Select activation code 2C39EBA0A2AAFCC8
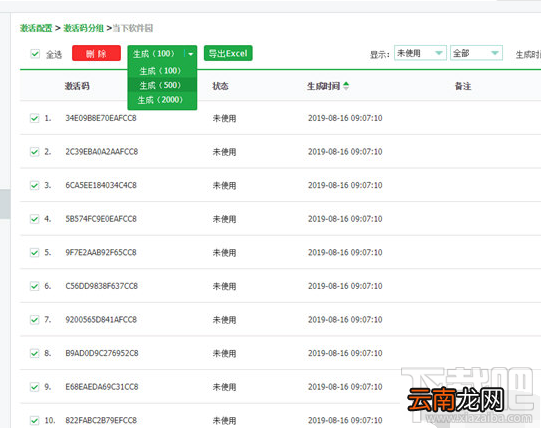Image resolution: width=541 pixels, height=428 pixels. tap(102, 152)
